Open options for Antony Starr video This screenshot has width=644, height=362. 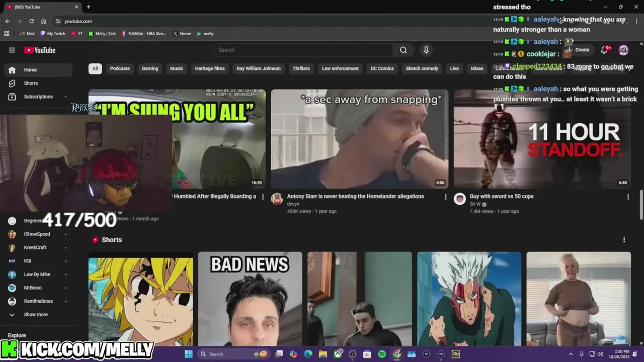pos(445,197)
